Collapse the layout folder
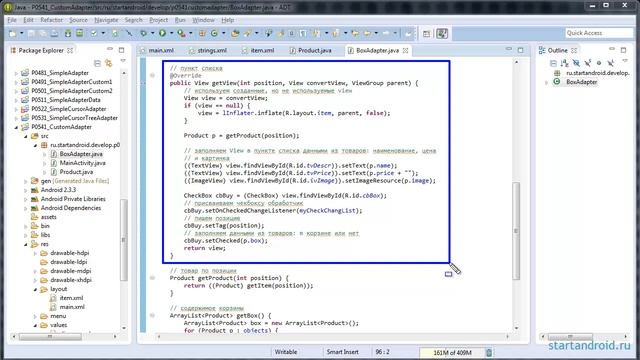Viewport: 640px width, 360px height. tap(35, 289)
